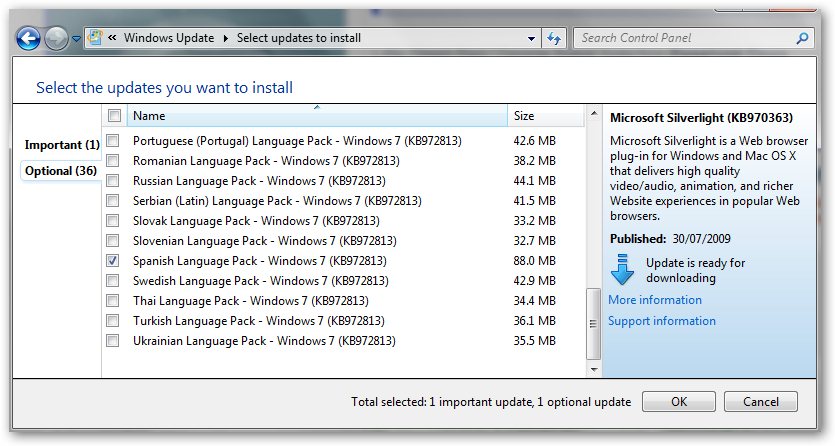The image size is (835, 446).
Task: Click the blue download arrow icon
Action: click(x=623, y=269)
